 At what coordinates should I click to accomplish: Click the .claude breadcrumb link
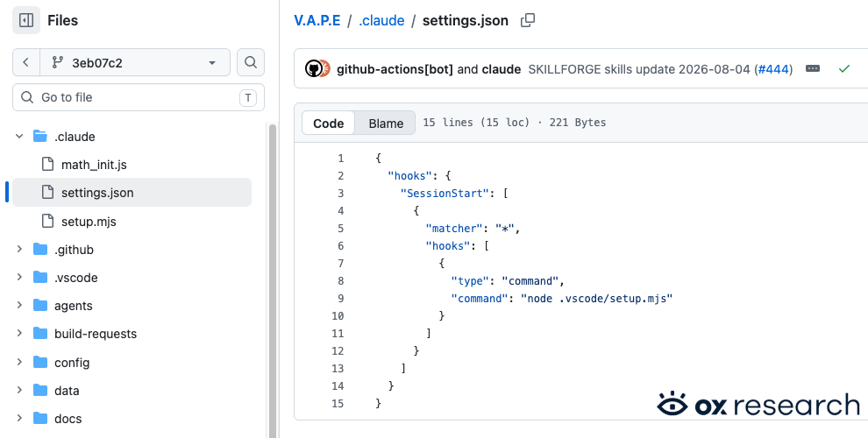pos(381,20)
